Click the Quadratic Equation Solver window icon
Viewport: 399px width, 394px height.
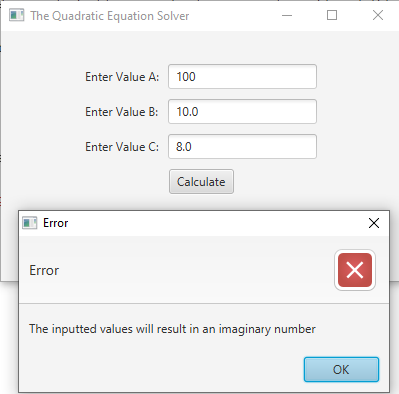point(17,15)
